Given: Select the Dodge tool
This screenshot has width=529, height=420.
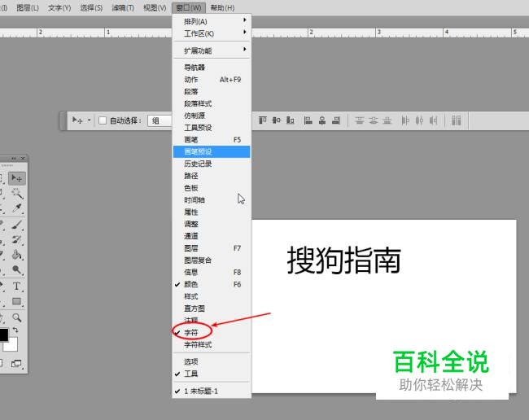Looking at the screenshot, I should click(17, 270).
